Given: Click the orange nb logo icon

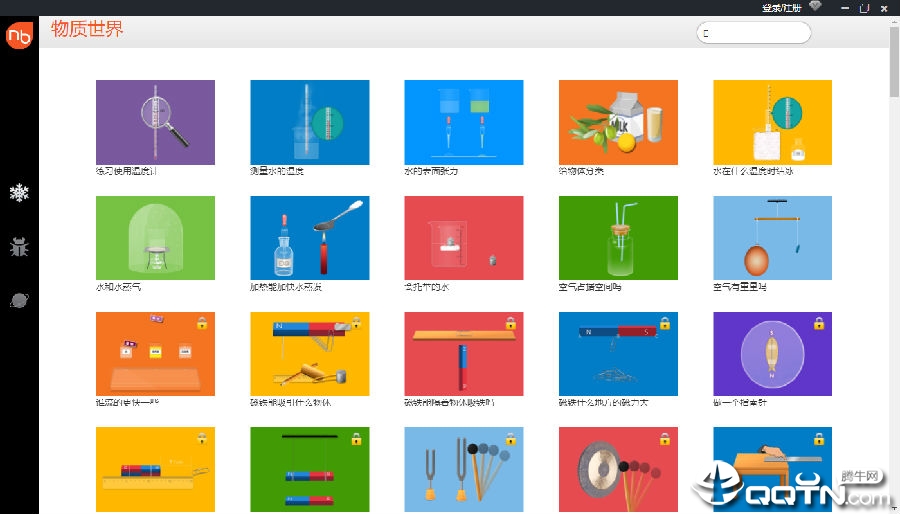Looking at the screenshot, I should (x=19, y=36).
